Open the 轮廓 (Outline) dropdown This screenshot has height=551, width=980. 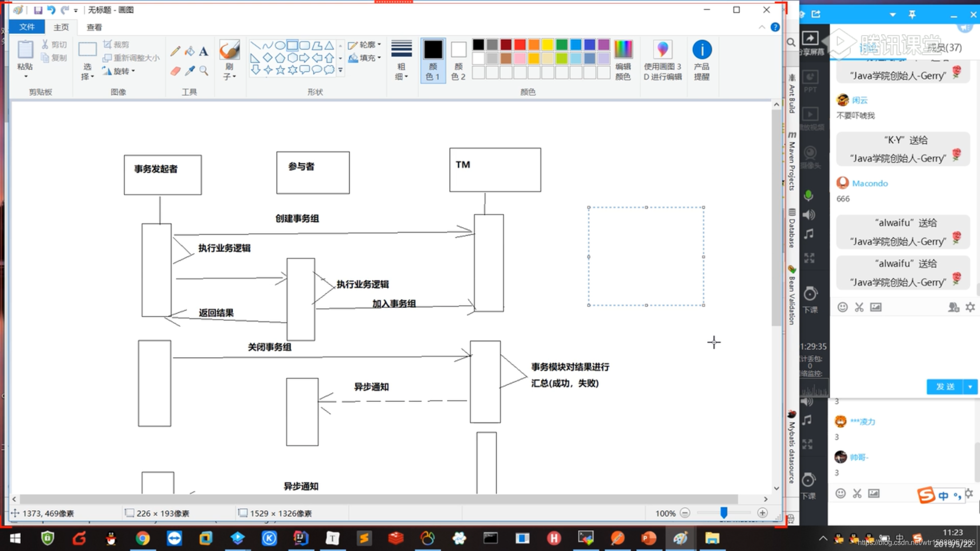[365, 45]
